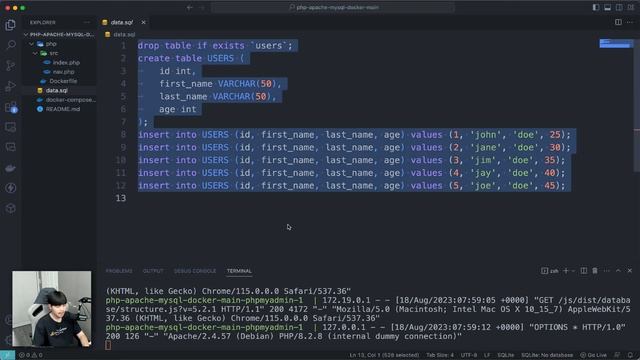This screenshot has width=640, height=360.
Task: Open notifications bell in status bar
Action: coord(630,355)
